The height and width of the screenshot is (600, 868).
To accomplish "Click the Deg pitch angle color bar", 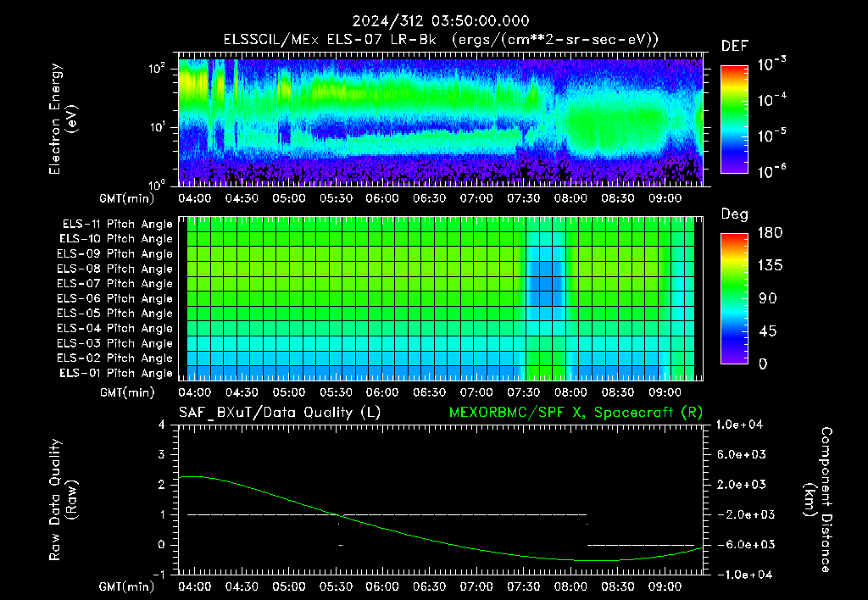I will [734, 298].
